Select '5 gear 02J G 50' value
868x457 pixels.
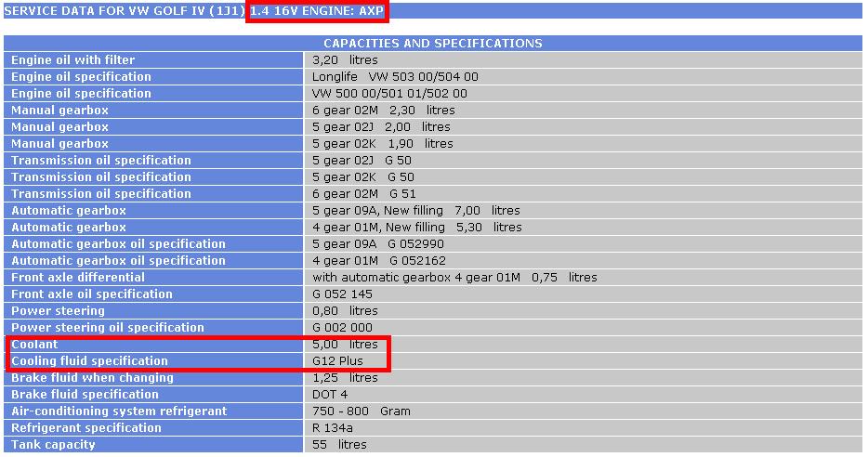click(x=362, y=161)
